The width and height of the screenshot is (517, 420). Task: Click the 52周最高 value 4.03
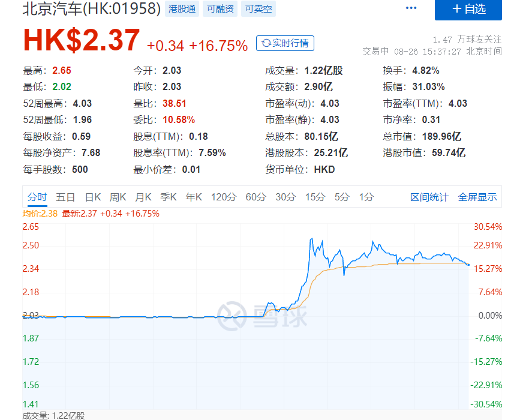(x=82, y=103)
